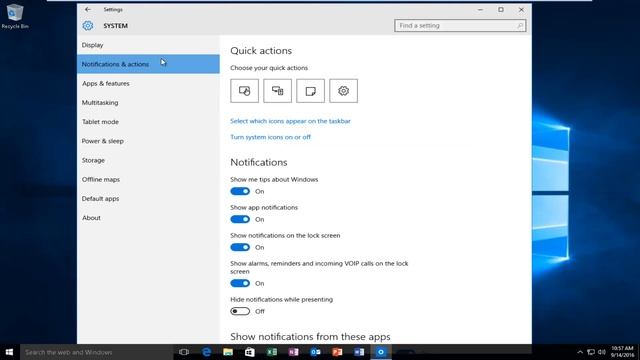Select the All settings quick action tile
Viewport: 640px width, 360px height.
coord(344,91)
